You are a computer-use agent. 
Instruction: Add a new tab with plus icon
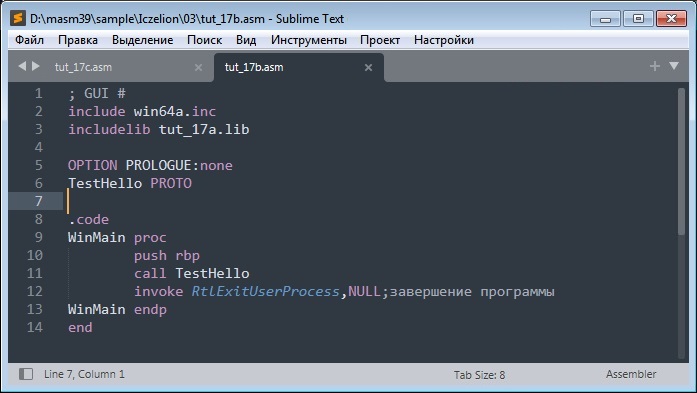[x=654, y=66]
